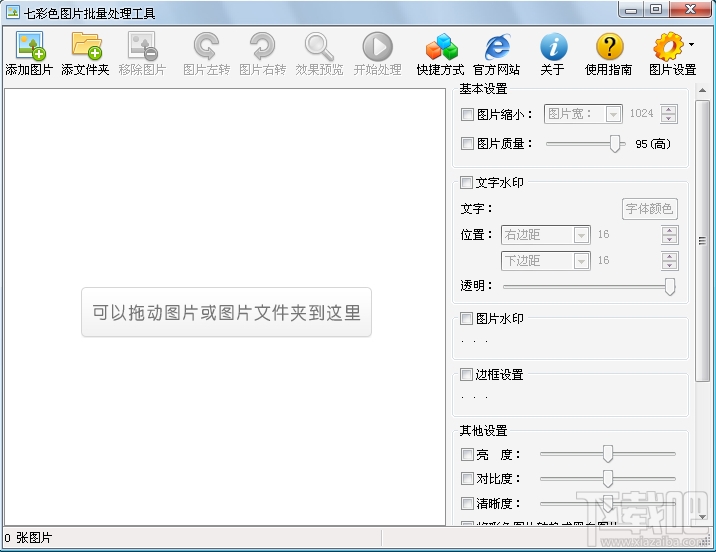The height and width of the screenshot is (552, 716).
Task: Open 使用指南 user guide help icon
Action: [610, 46]
